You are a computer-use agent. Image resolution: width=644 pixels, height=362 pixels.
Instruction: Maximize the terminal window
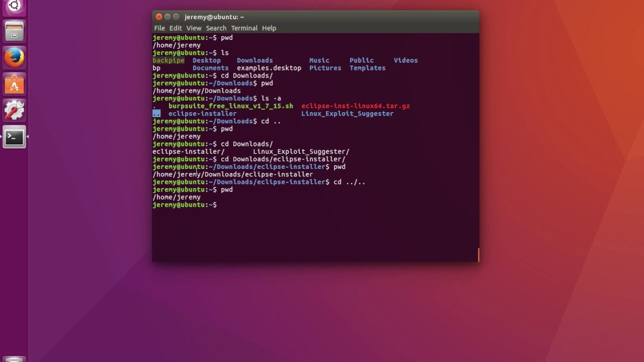pos(176,17)
